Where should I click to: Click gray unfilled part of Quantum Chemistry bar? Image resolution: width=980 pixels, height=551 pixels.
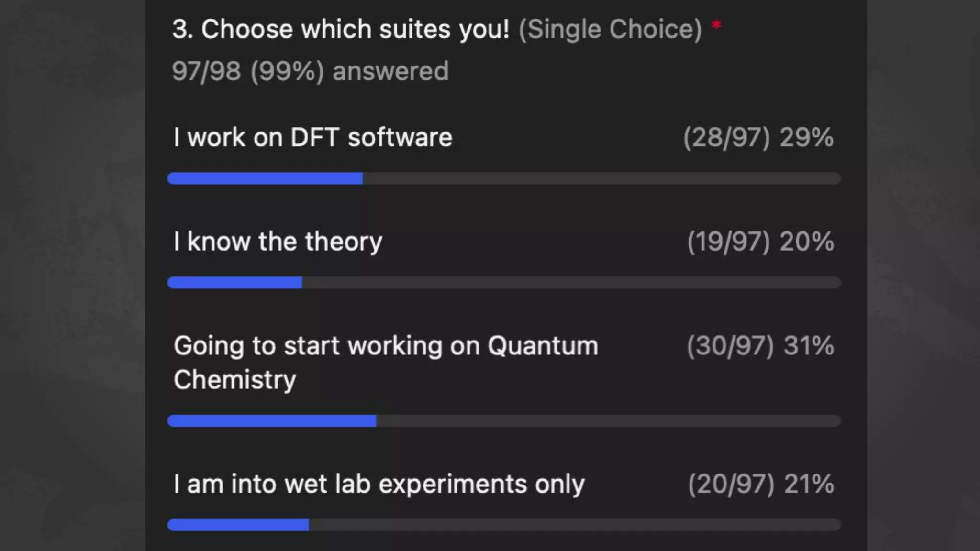(609, 421)
